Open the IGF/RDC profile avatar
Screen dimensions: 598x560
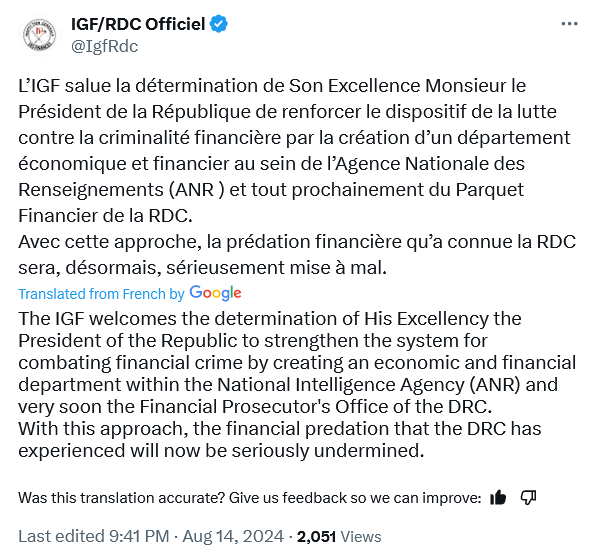point(39,35)
